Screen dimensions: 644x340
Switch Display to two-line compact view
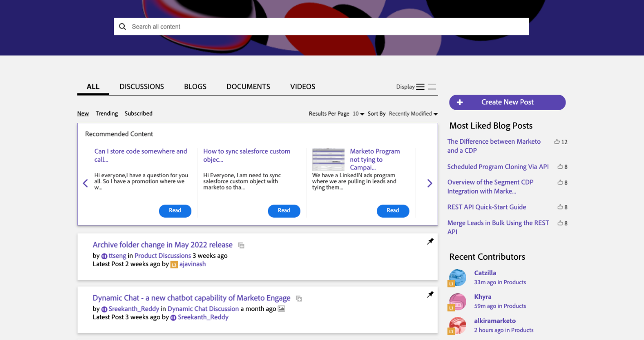point(432,87)
